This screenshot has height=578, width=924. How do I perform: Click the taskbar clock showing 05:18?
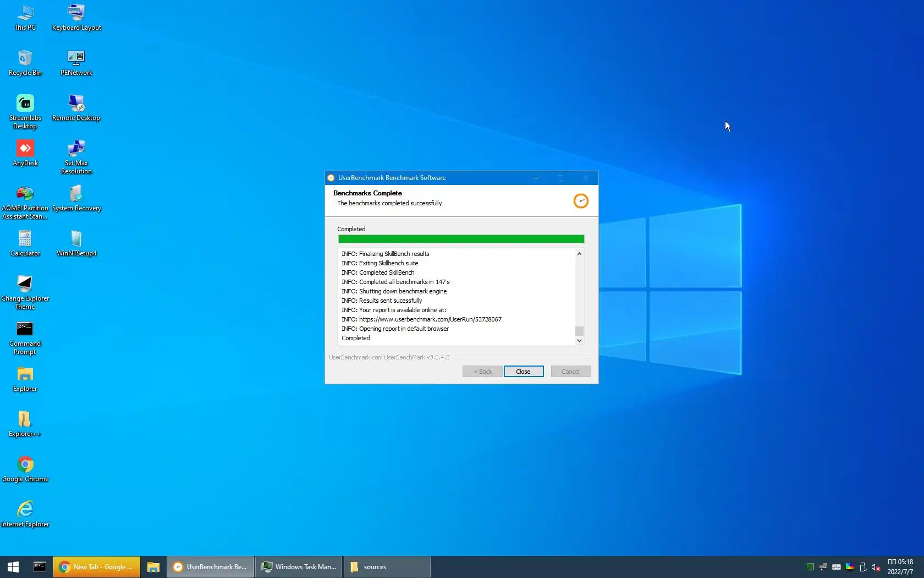900,567
